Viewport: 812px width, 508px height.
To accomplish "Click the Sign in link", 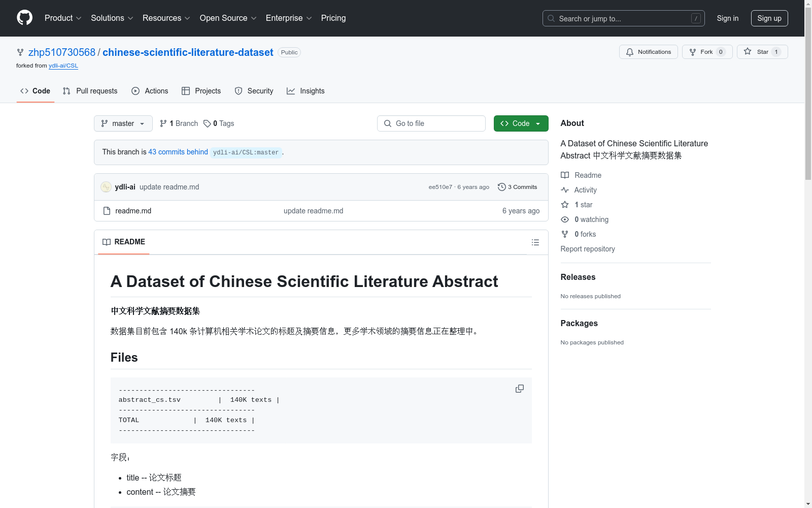I will pos(728,18).
